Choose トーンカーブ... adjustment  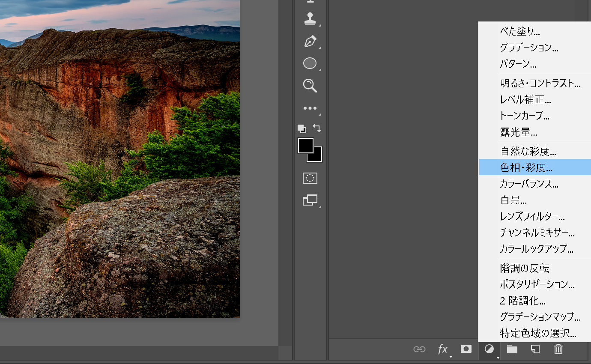pyautogui.click(x=524, y=116)
